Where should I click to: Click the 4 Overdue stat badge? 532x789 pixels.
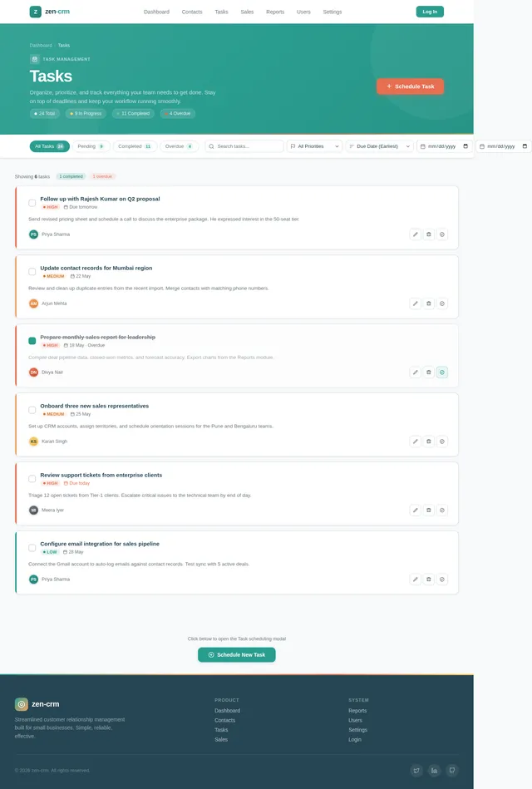coord(178,114)
